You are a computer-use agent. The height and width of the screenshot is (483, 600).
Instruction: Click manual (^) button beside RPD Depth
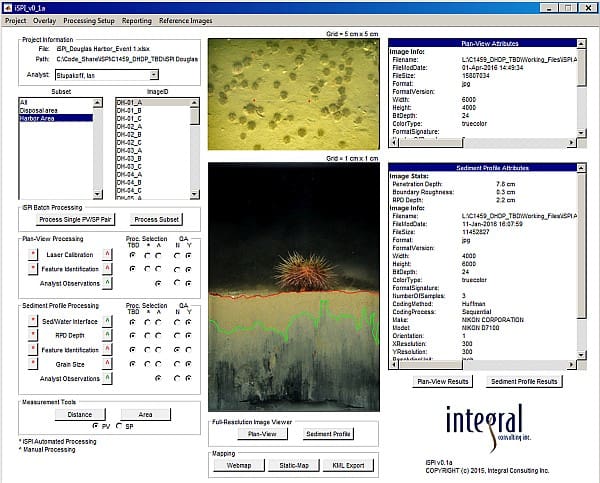point(108,335)
